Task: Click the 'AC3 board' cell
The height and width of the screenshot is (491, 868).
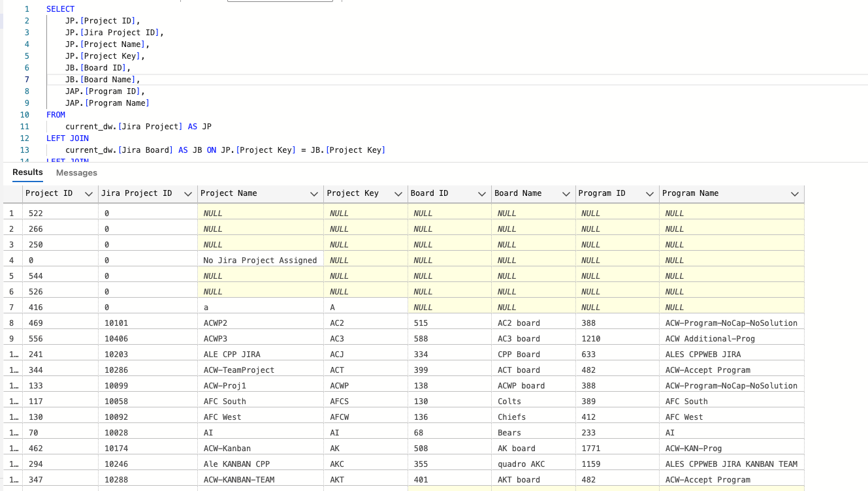Action: pyautogui.click(x=534, y=339)
